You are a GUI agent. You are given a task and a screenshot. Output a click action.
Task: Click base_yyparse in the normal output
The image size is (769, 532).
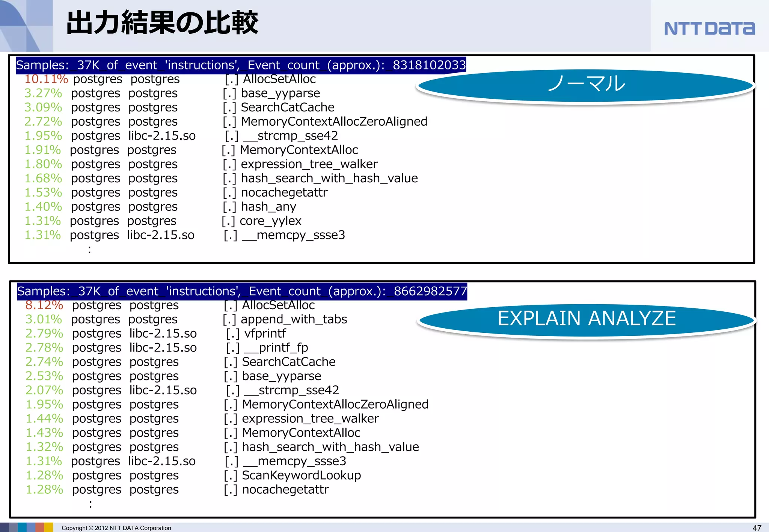pos(280,94)
